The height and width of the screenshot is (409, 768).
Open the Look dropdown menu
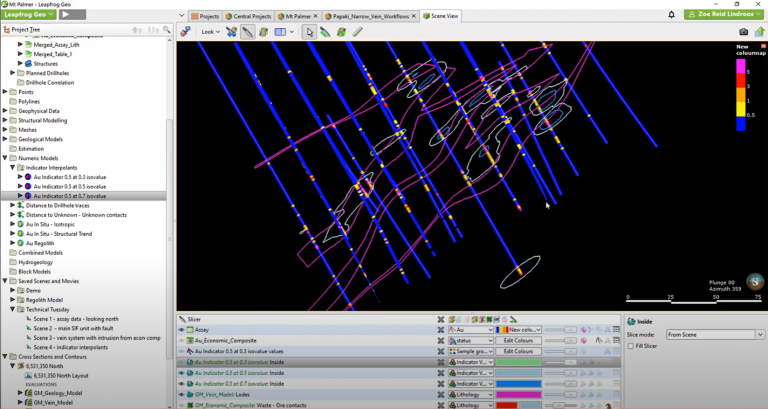coord(210,32)
